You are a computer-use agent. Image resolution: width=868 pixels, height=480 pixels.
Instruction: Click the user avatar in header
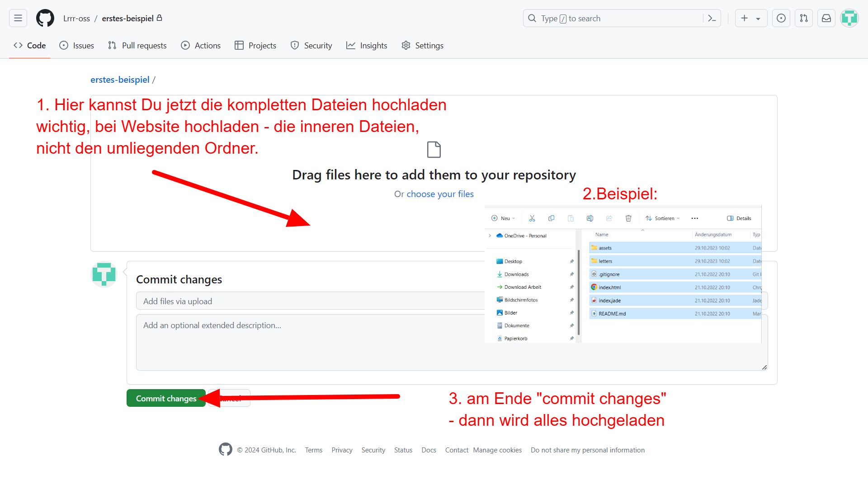pos(849,18)
